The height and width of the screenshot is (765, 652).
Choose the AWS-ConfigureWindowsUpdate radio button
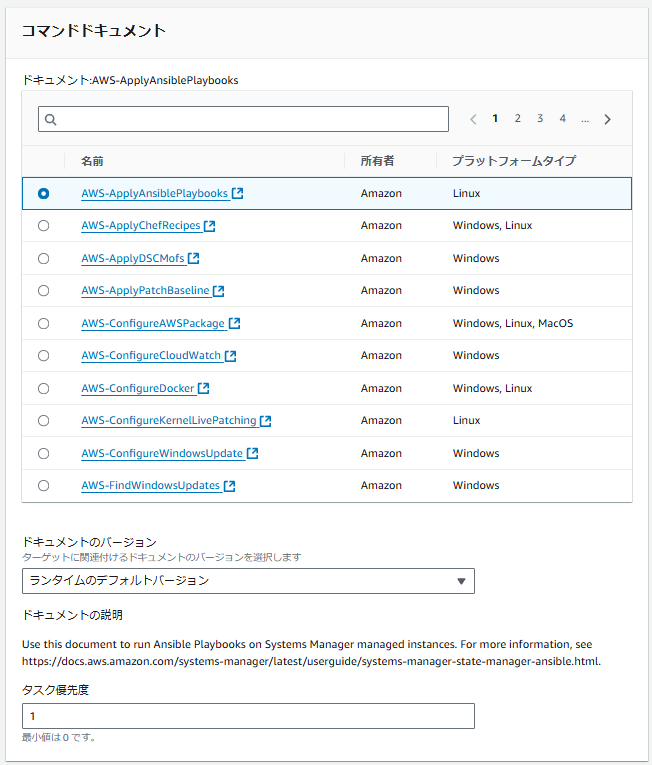[43, 453]
